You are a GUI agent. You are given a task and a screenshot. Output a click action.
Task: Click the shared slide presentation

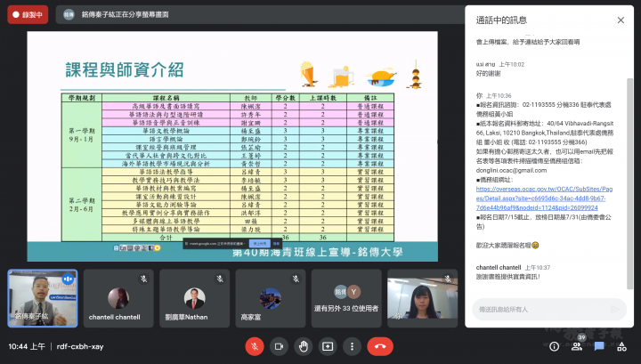pos(232,146)
